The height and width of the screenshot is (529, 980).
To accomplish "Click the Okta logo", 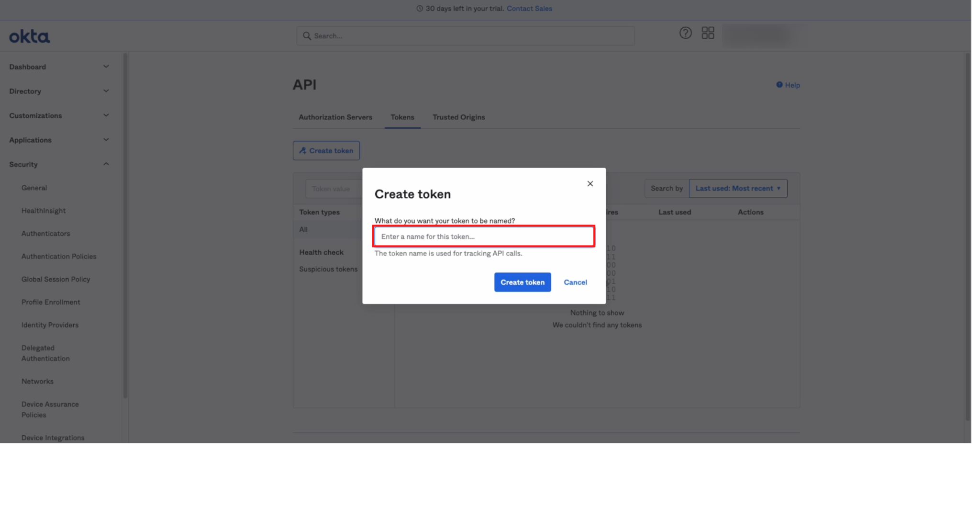I will [29, 36].
